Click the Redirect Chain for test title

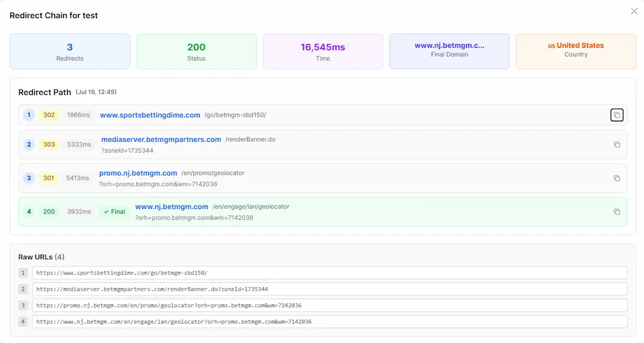[x=54, y=15]
